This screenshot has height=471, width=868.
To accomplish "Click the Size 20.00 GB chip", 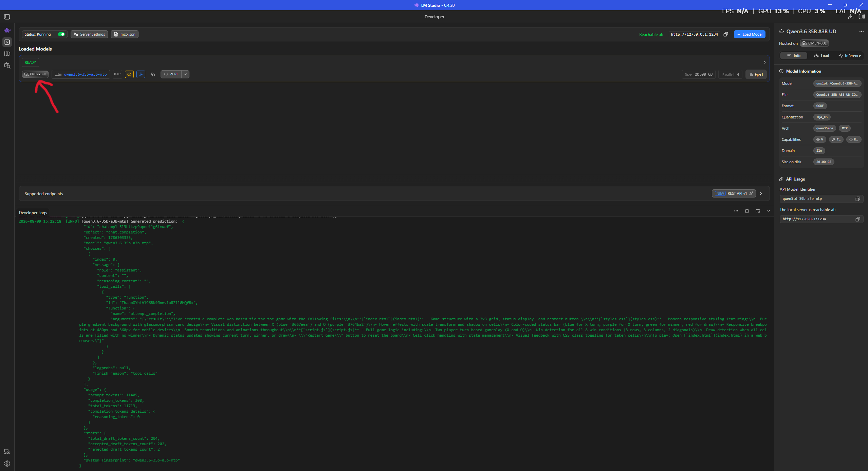I will (699, 75).
